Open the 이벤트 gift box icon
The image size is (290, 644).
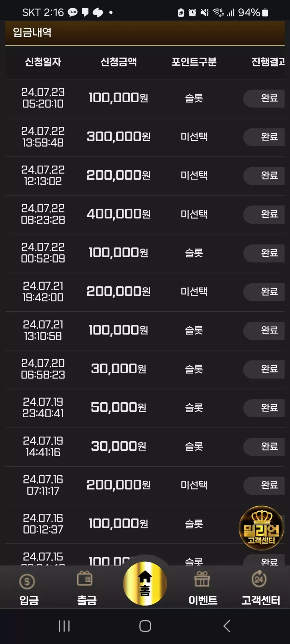(202, 579)
